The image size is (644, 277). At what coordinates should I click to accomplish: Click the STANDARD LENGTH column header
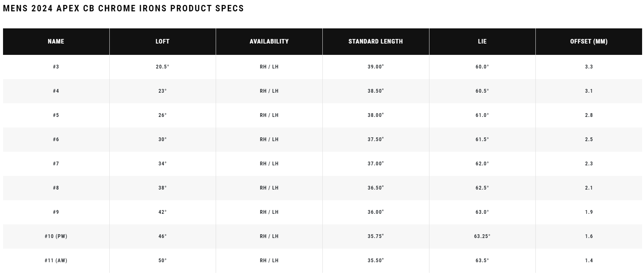coord(375,42)
